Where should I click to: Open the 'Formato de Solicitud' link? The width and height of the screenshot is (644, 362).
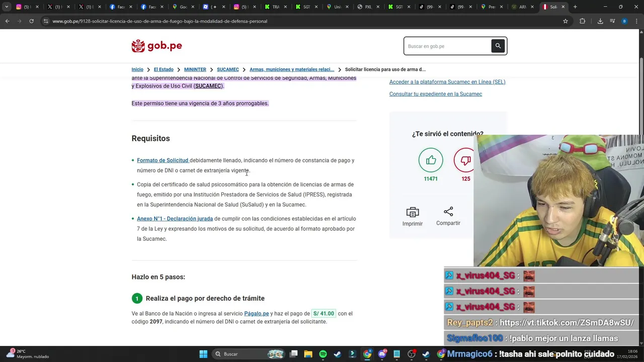click(163, 160)
